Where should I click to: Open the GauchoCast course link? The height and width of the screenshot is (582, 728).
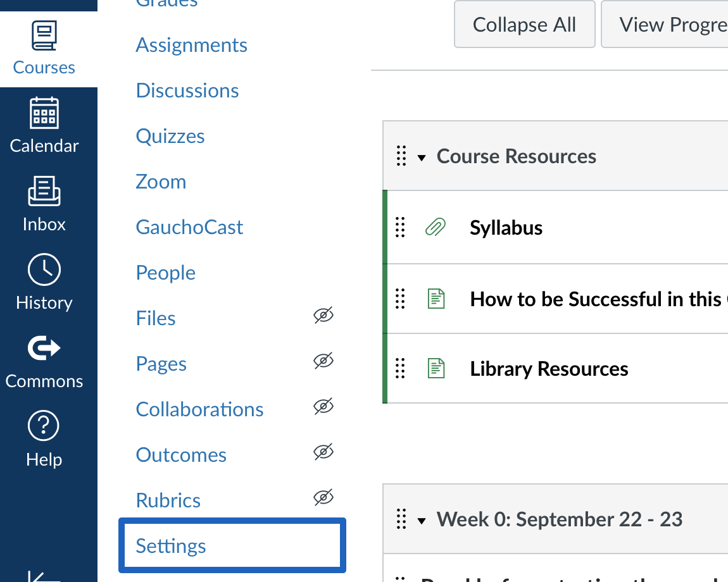[x=189, y=227]
